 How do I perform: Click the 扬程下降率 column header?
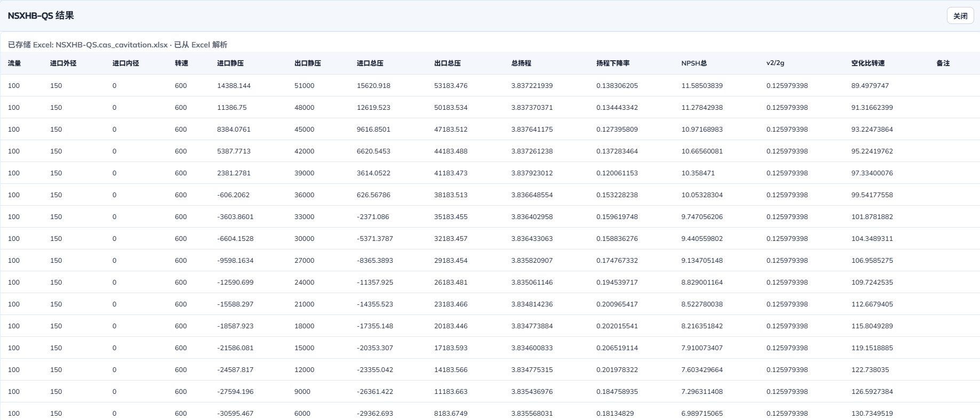point(613,63)
